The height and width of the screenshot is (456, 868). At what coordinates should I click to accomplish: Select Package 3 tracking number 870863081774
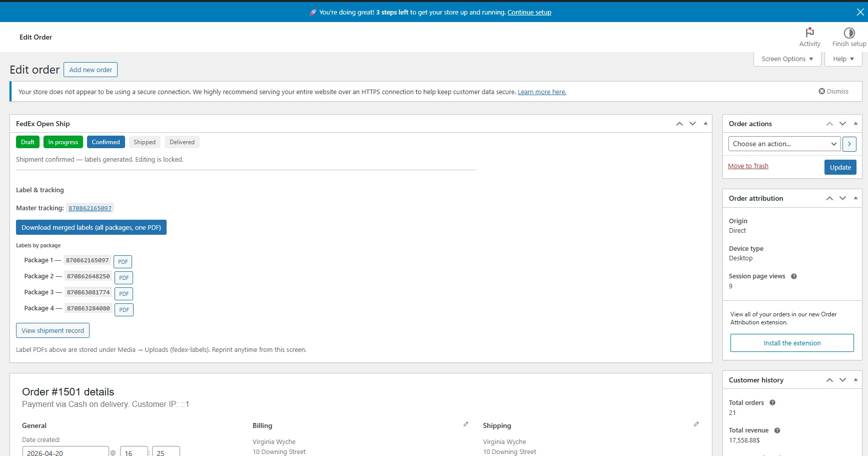click(x=89, y=292)
